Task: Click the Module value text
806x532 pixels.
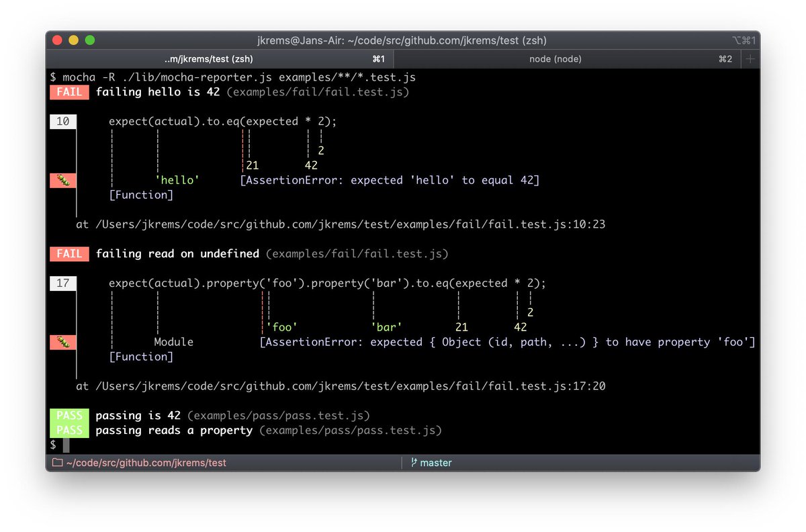Action: (x=174, y=343)
